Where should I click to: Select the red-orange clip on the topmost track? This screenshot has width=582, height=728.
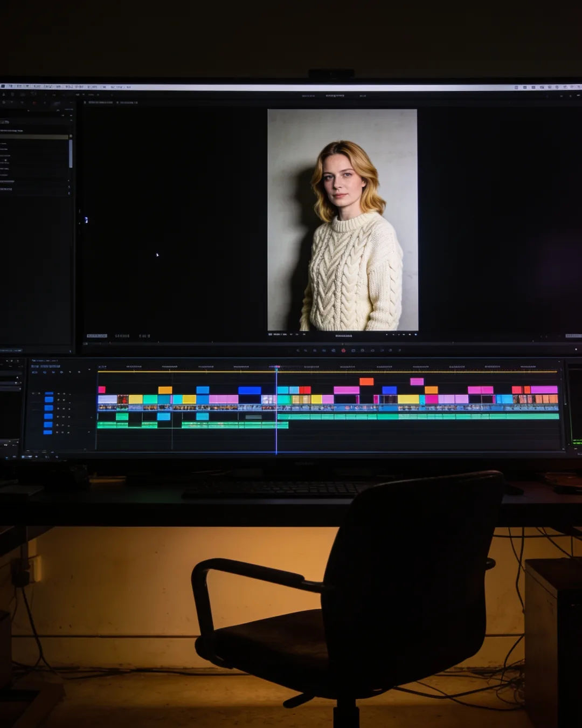(366, 381)
